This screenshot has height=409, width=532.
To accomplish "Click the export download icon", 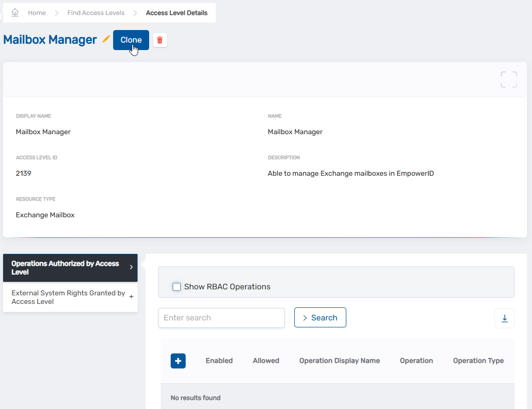I will [504, 318].
